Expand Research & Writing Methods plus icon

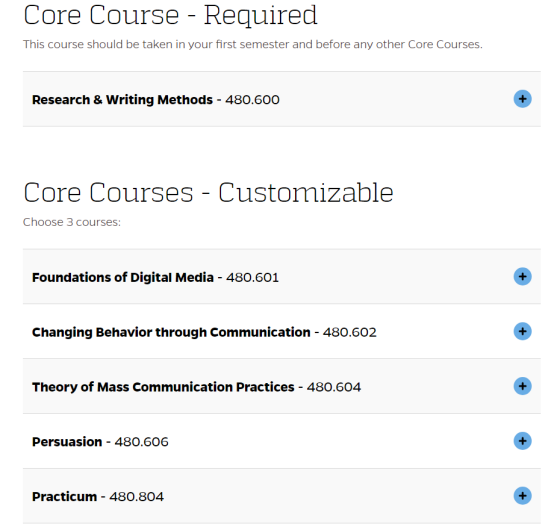[x=522, y=99]
